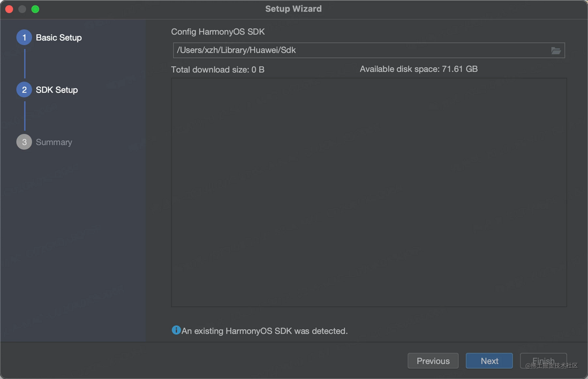Open the SDK path folder browser icon
This screenshot has width=588, height=379.
556,51
